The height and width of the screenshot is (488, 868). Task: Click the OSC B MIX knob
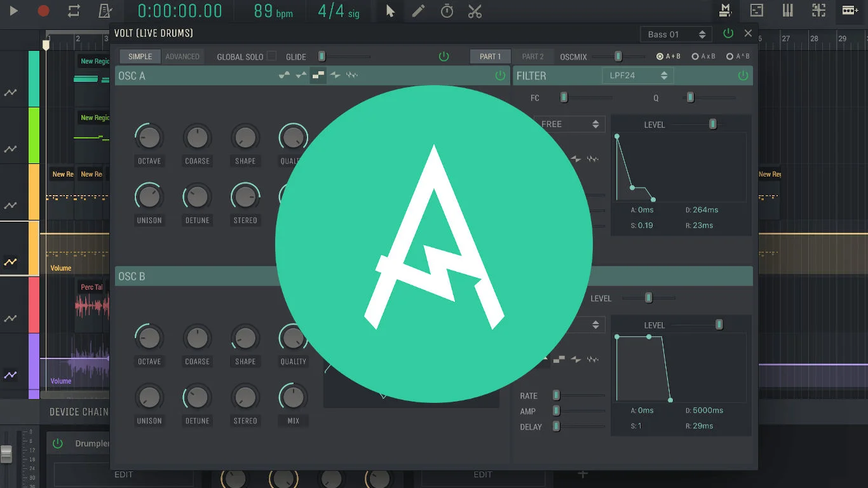293,398
